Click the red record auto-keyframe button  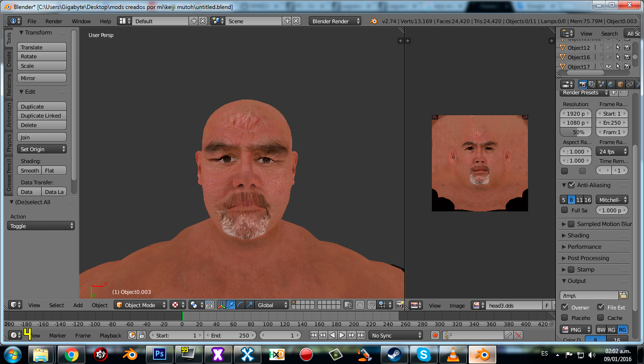point(435,335)
